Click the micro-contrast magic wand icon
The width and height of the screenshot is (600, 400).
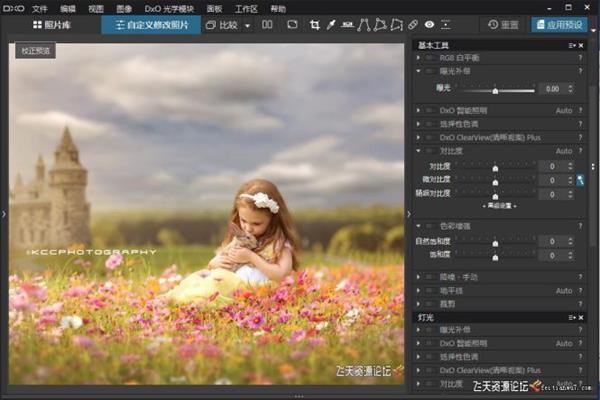(580, 179)
